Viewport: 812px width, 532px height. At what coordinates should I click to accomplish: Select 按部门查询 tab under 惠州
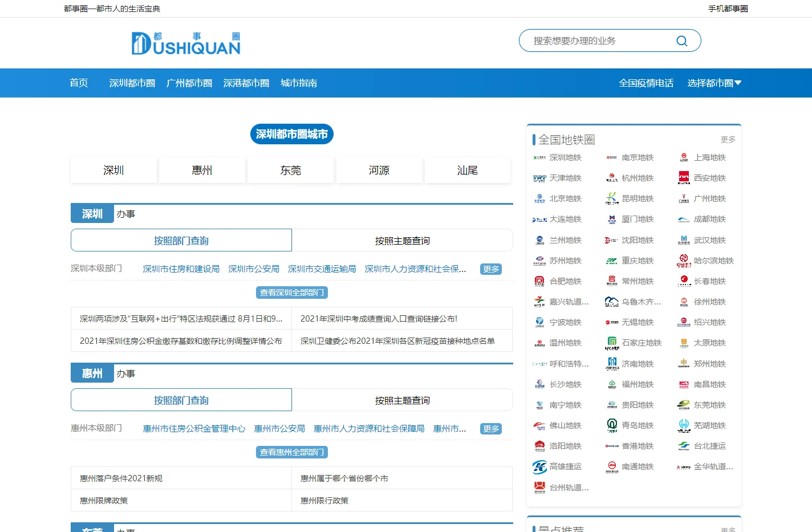point(181,400)
